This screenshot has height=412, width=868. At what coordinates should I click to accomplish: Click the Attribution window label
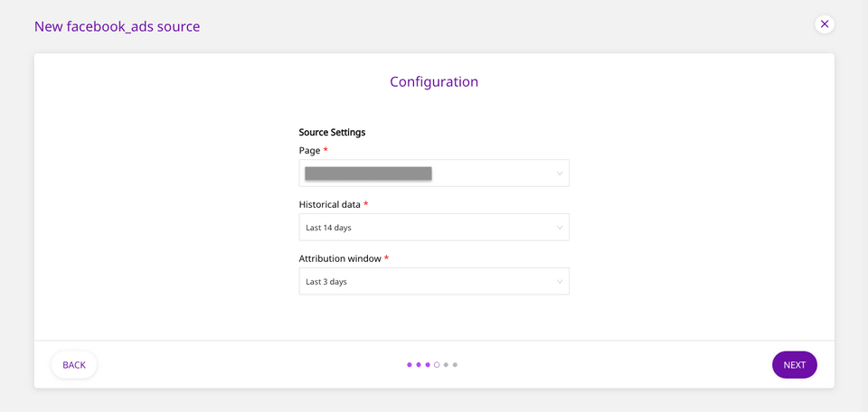[x=340, y=258]
